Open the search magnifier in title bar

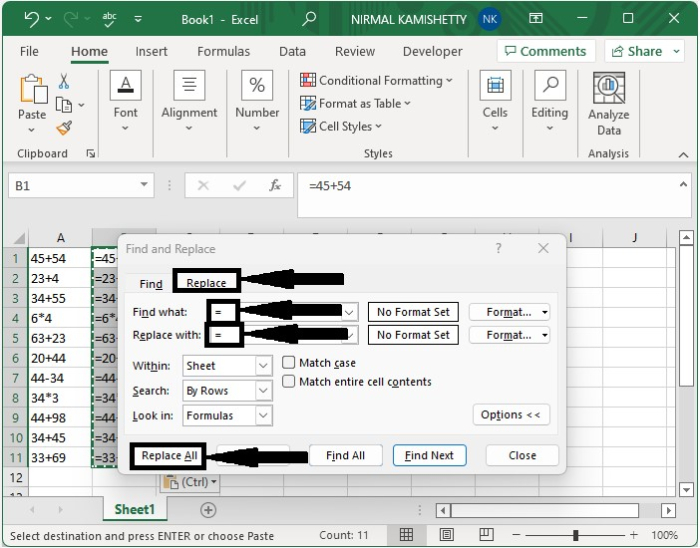[x=308, y=19]
